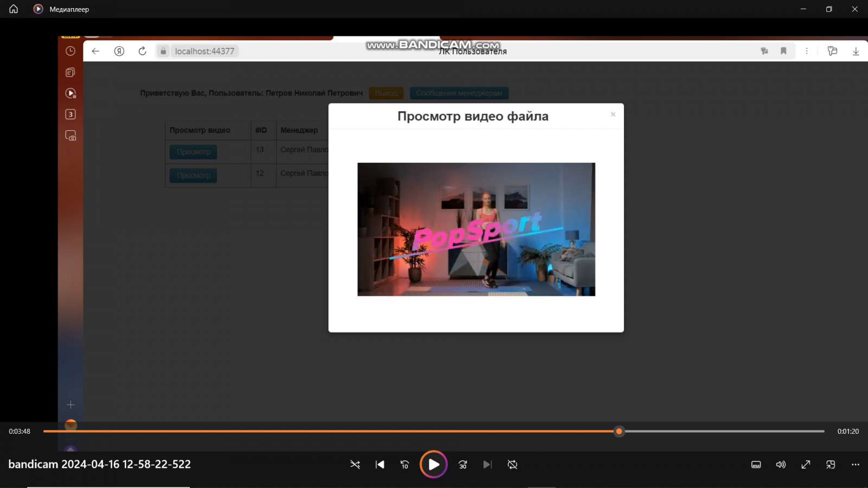Click the PopSport video preview
The width and height of the screenshot is (868, 488).
point(476,229)
